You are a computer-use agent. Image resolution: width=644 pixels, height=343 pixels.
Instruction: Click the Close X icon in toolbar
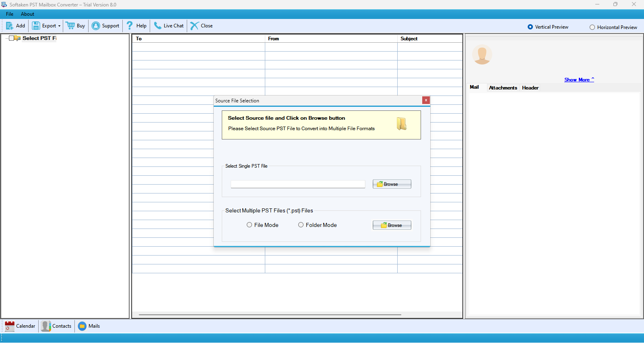coord(194,26)
